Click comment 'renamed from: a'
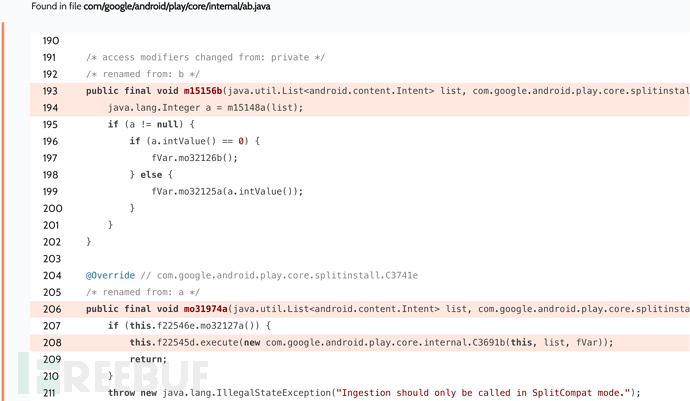Viewport: 690px width, 401px height. [143, 292]
